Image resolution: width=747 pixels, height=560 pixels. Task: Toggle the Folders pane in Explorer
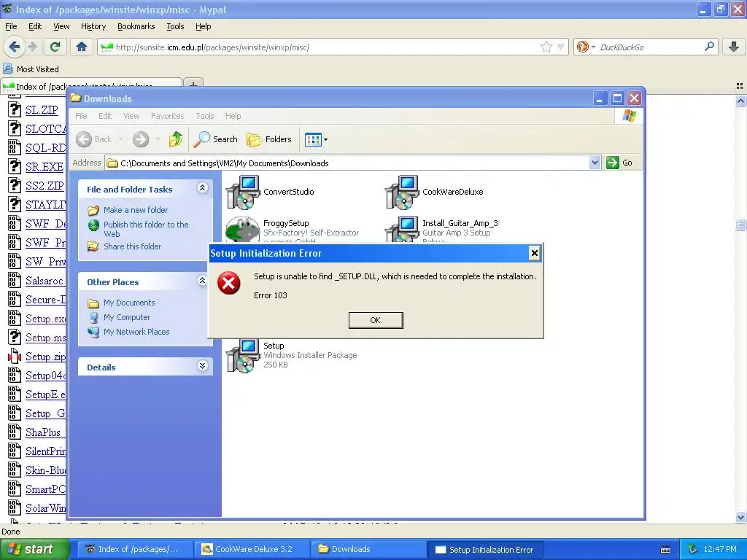[x=269, y=139]
